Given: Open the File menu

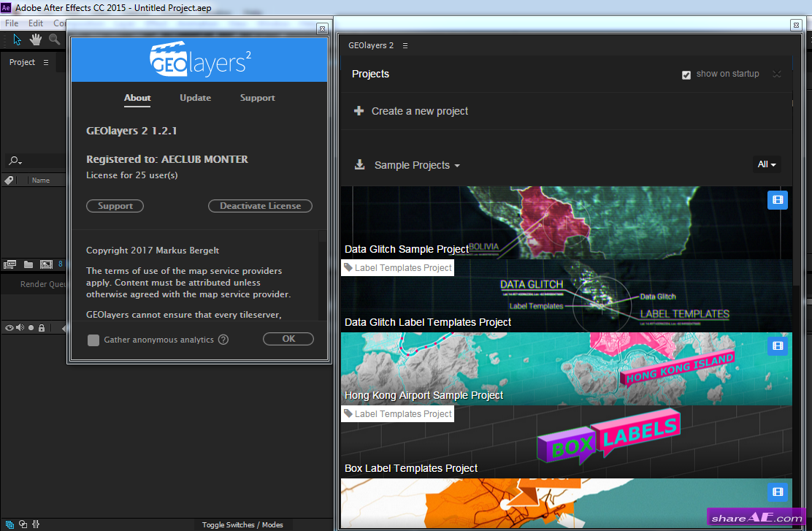Looking at the screenshot, I should click(11, 23).
